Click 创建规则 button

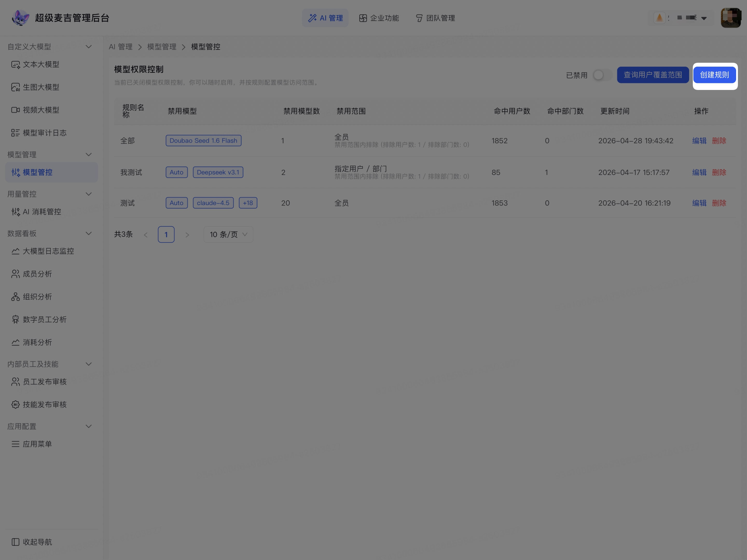[715, 75]
